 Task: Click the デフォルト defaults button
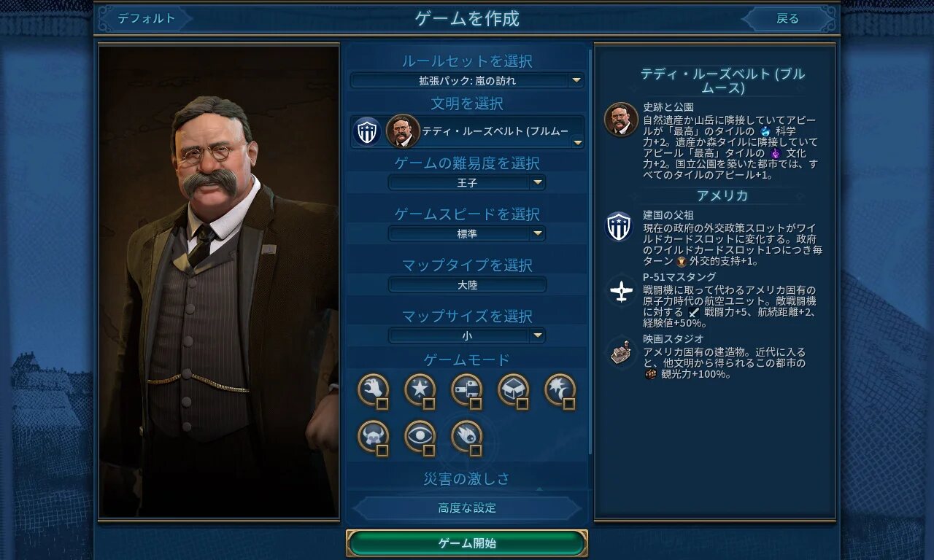pos(146,19)
